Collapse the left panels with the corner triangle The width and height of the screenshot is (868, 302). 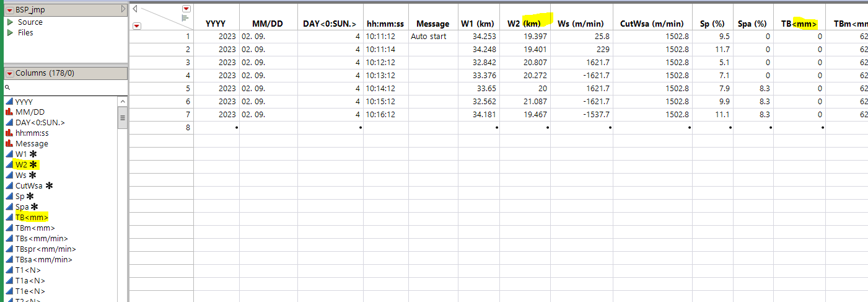pos(136,9)
